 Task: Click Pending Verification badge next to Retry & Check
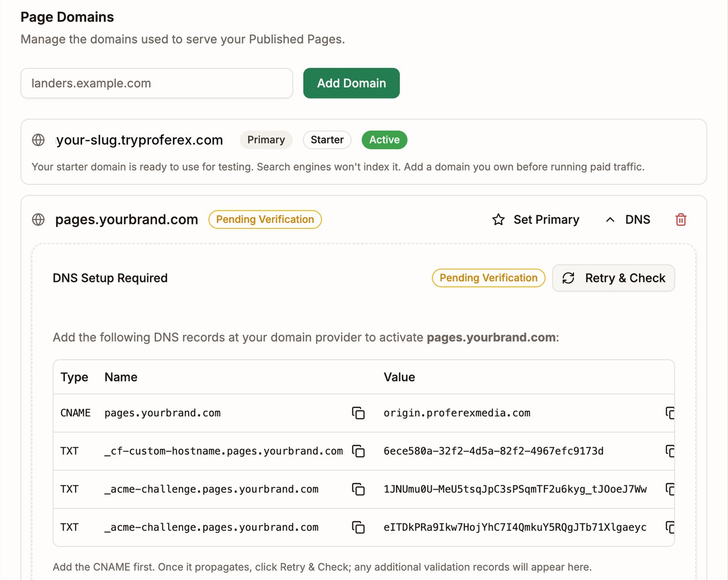point(488,278)
